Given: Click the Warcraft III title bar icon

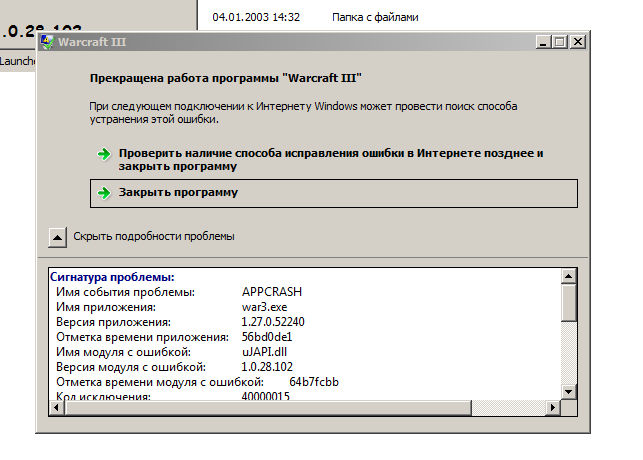Looking at the screenshot, I should click(47, 41).
